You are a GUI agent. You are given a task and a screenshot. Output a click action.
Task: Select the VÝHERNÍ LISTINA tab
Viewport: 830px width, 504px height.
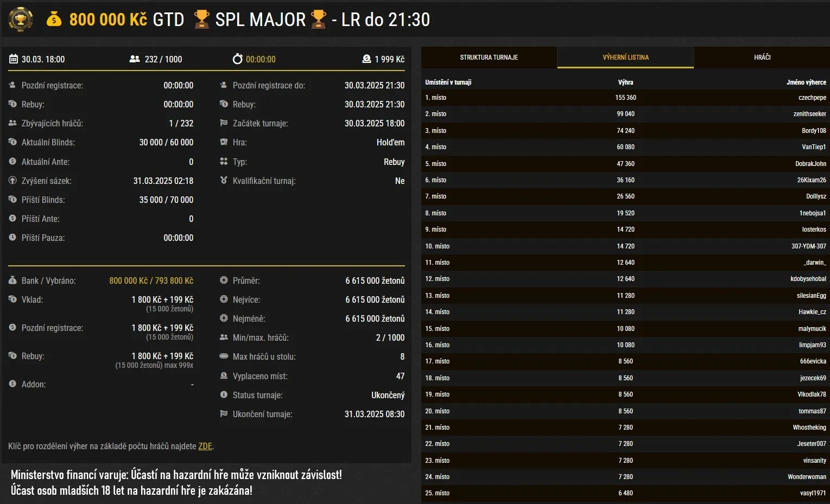click(625, 57)
